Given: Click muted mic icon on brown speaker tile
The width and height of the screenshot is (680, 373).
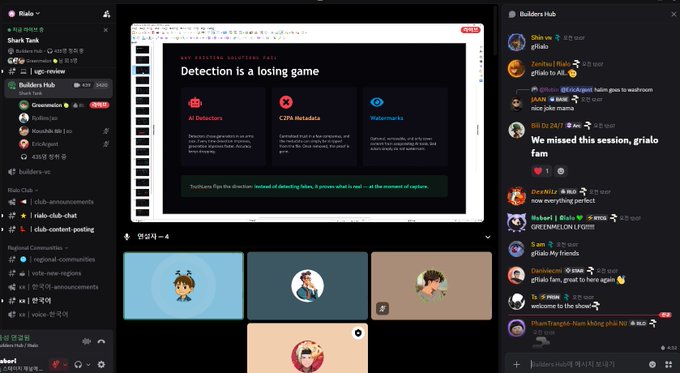Looking at the screenshot, I should point(382,308).
